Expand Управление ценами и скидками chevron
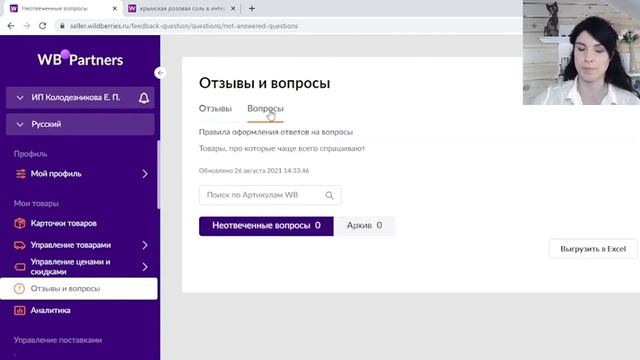The image size is (640, 360). pyautogui.click(x=145, y=267)
